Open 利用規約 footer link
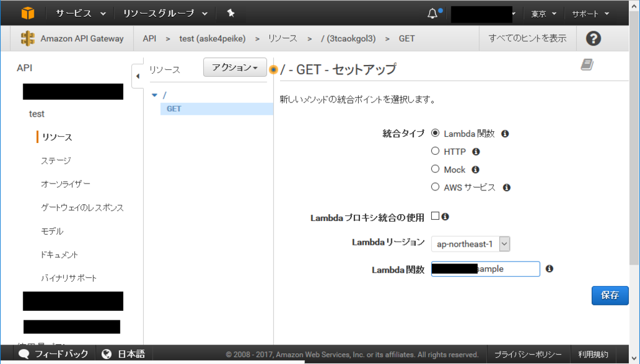Image resolution: width=640 pixels, height=364 pixels. 592,354
